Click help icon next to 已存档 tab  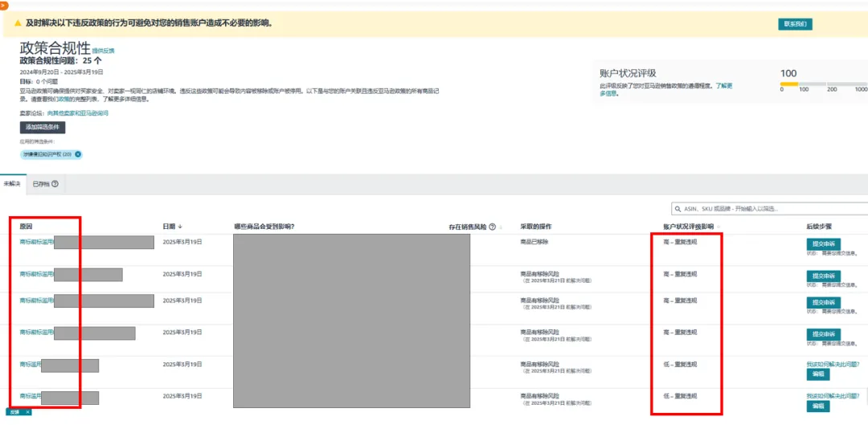(x=55, y=184)
